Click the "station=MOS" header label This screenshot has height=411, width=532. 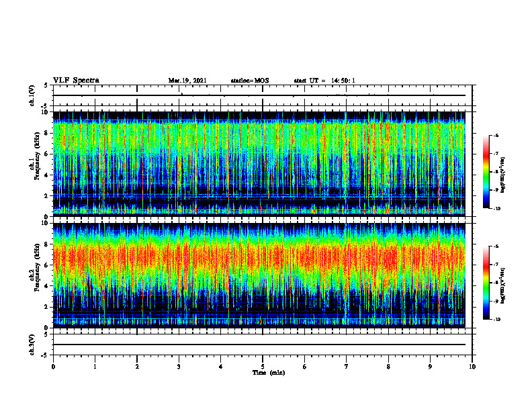pos(250,81)
